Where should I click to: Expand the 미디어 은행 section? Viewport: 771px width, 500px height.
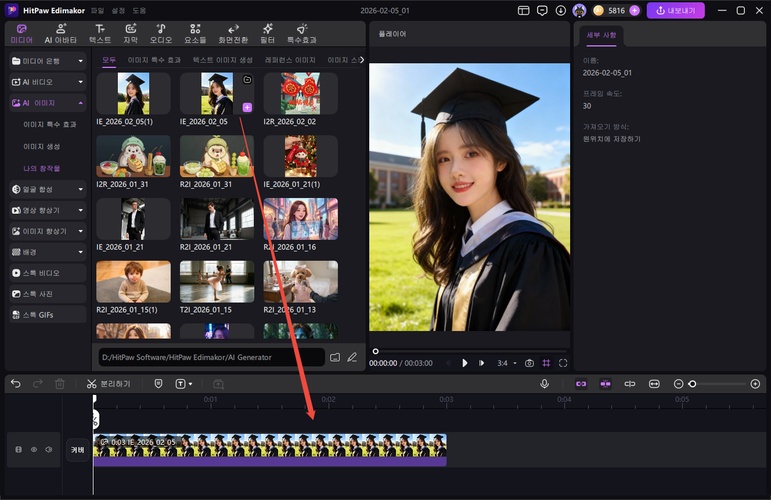47,61
